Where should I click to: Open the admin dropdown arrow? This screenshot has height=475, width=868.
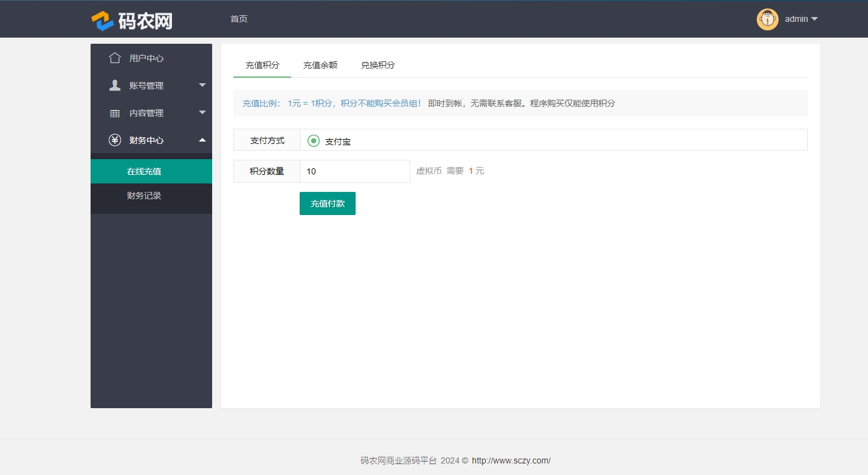click(x=815, y=19)
